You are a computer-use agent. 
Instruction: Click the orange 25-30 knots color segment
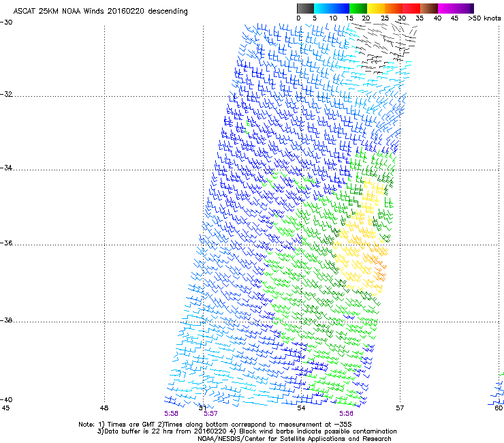click(x=394, y=8)
